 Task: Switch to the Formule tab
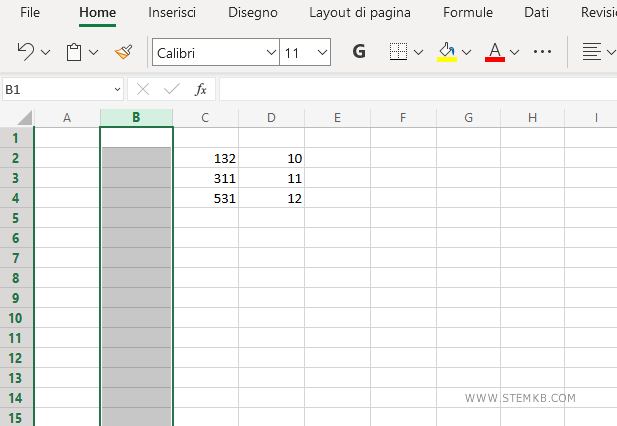(x=467, y=13)
